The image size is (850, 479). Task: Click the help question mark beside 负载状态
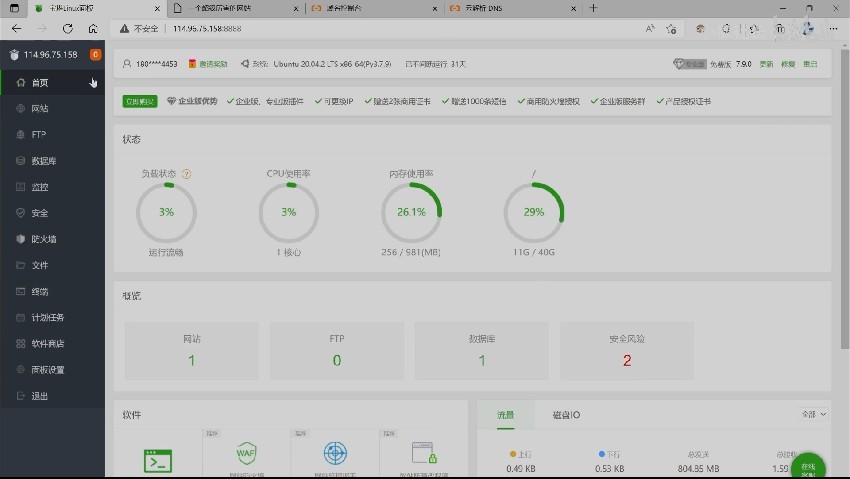[186, 174]
